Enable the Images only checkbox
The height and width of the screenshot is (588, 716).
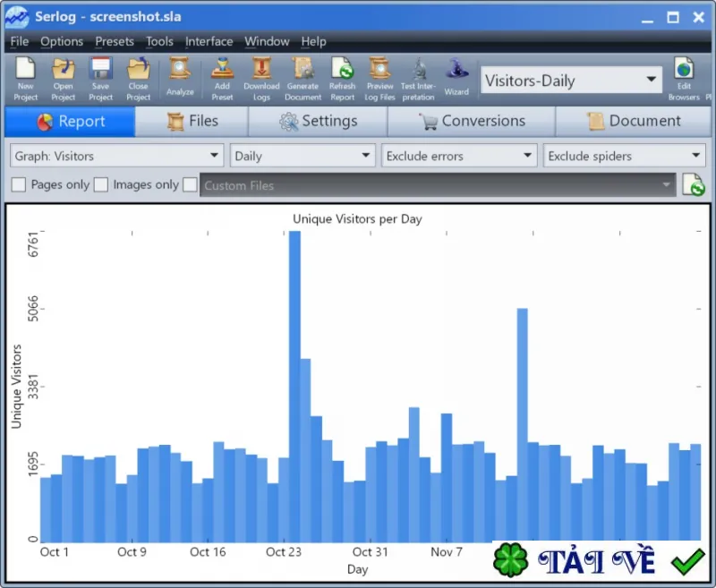coord(100,185)
